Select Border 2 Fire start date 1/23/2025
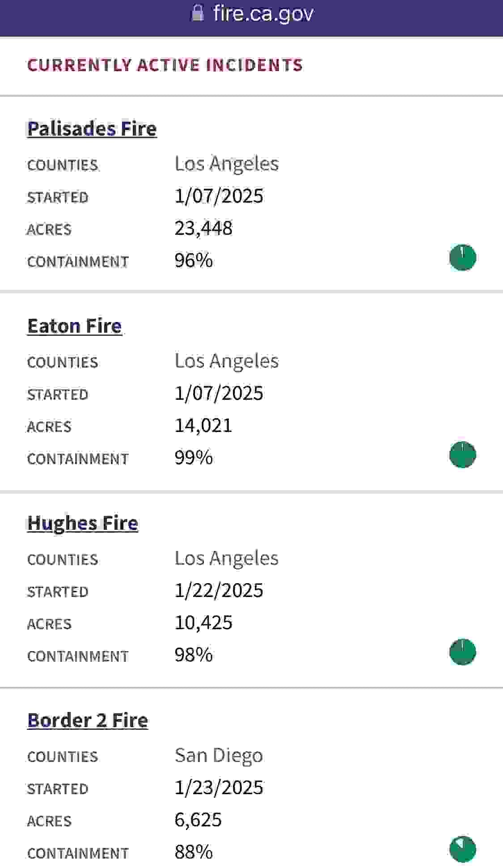 [219, 788]
